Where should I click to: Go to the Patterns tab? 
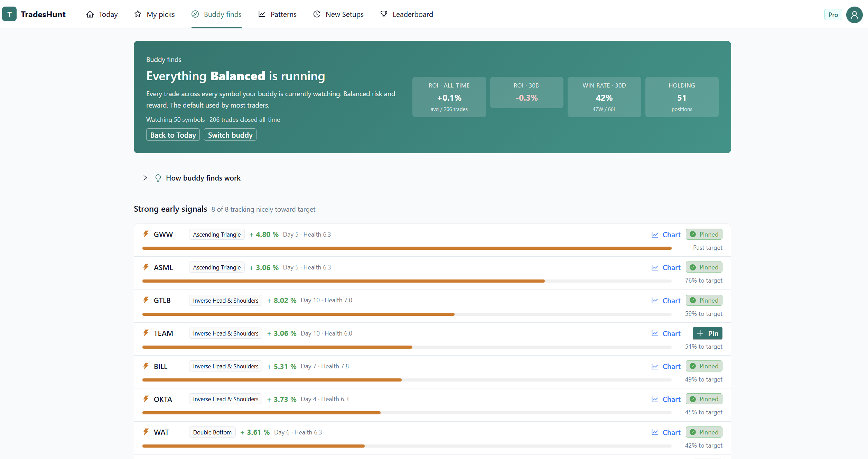click(277, 14)
